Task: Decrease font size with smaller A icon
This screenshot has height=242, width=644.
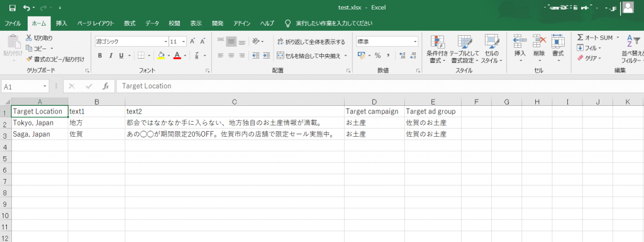Action: [203, 42]
